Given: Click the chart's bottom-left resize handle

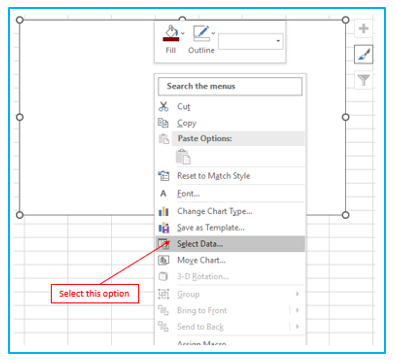Looking at the screenshot, I should (x=20, y=215).
